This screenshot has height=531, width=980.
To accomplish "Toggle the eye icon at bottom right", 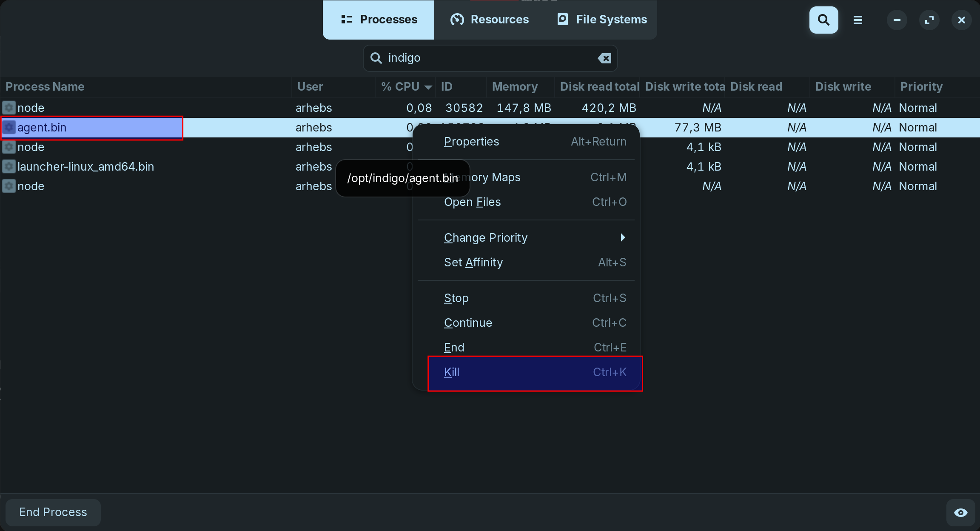I will pyautogui.click(x=960, y=512).
